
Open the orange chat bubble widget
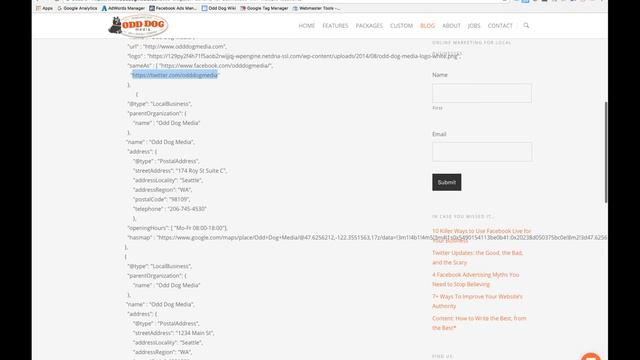point(591,356)
